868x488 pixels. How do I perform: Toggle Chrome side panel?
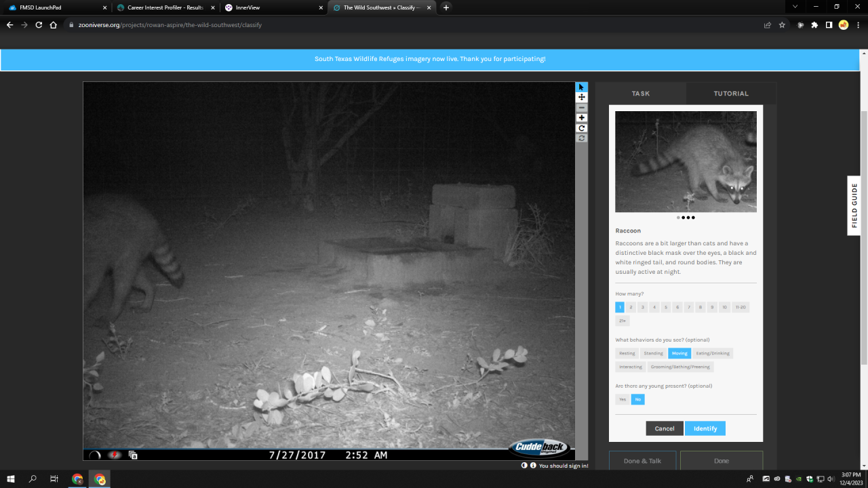point(829,25)
